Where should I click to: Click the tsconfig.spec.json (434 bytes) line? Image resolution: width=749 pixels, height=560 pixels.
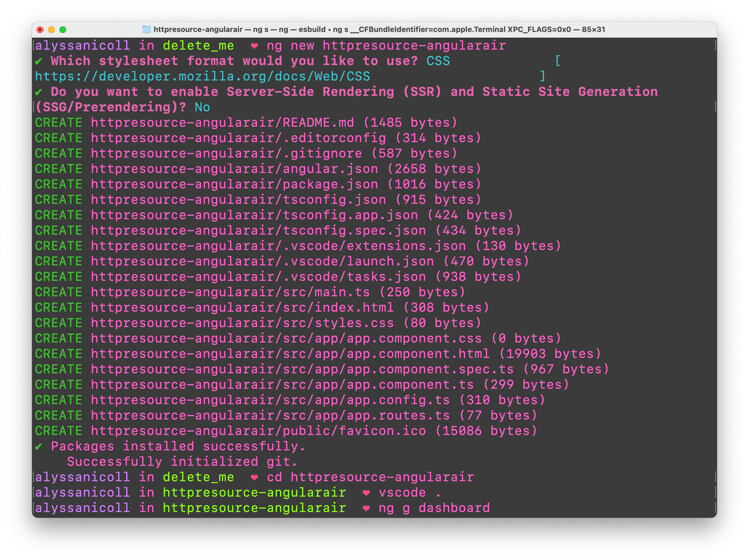click(278, 230)
